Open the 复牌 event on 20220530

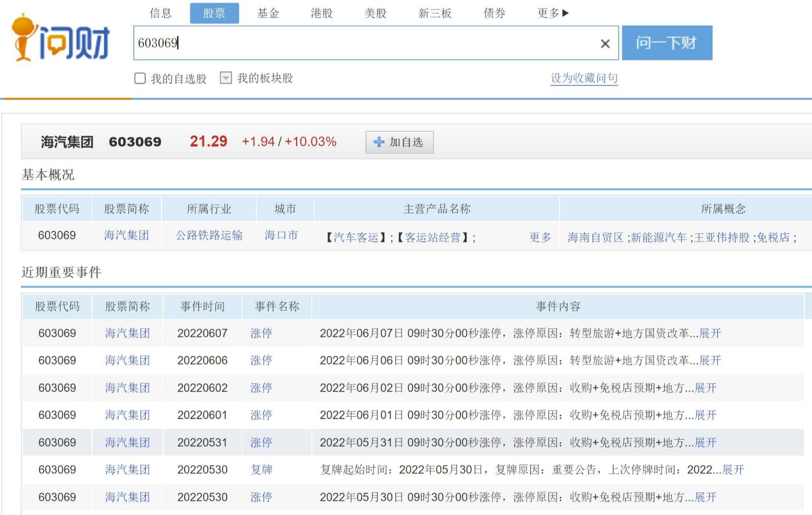260,470
